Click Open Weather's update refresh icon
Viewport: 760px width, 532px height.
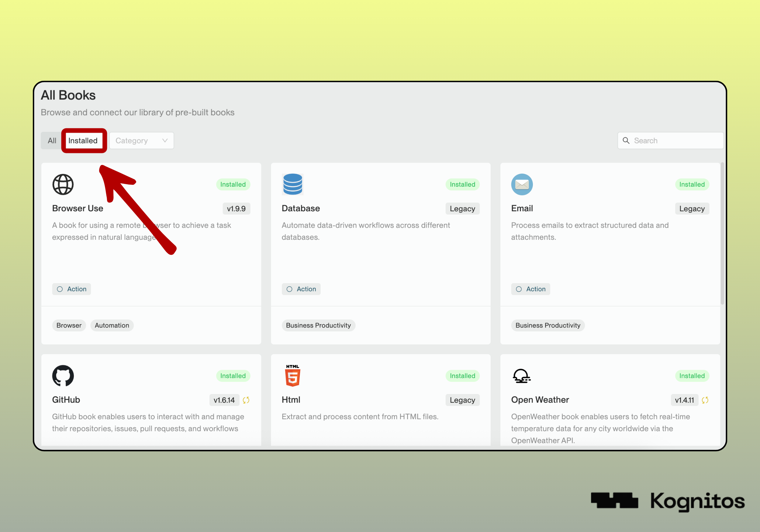click(705, 400)
